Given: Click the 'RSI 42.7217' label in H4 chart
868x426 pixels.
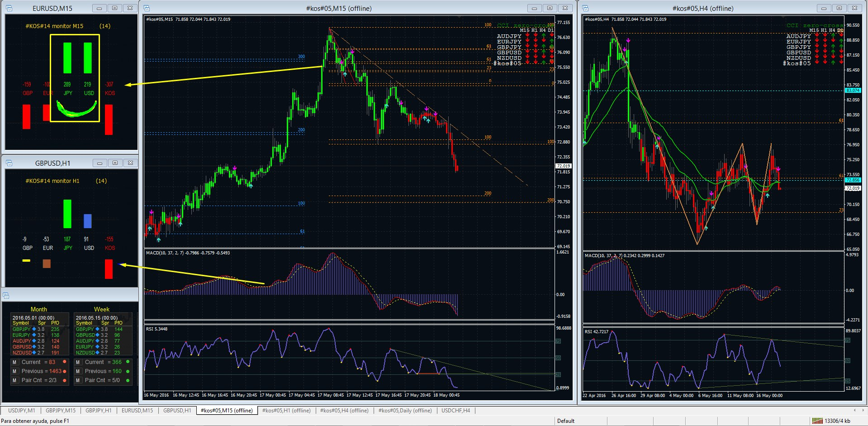Looking at the screenshot, I should click(x=597, y=332).
